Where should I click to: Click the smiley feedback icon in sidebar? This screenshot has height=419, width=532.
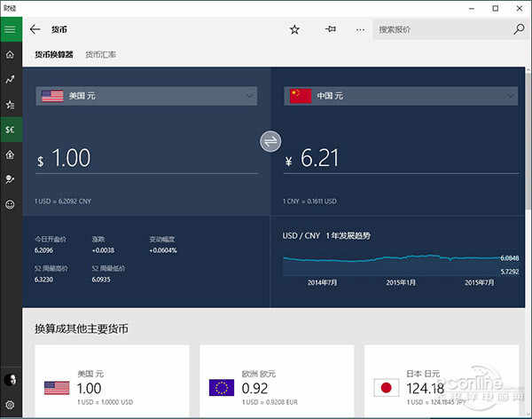point(11,204)
